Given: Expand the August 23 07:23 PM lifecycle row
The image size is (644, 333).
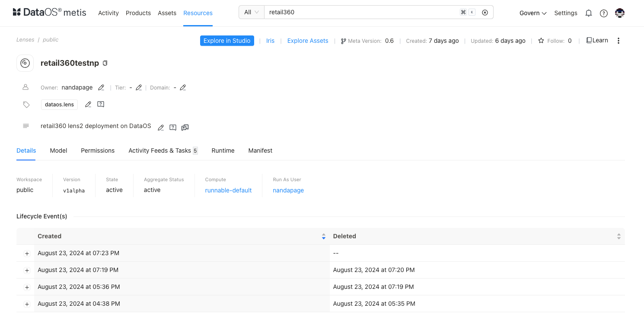Looking at the screenshot, I should click(27, 253).
